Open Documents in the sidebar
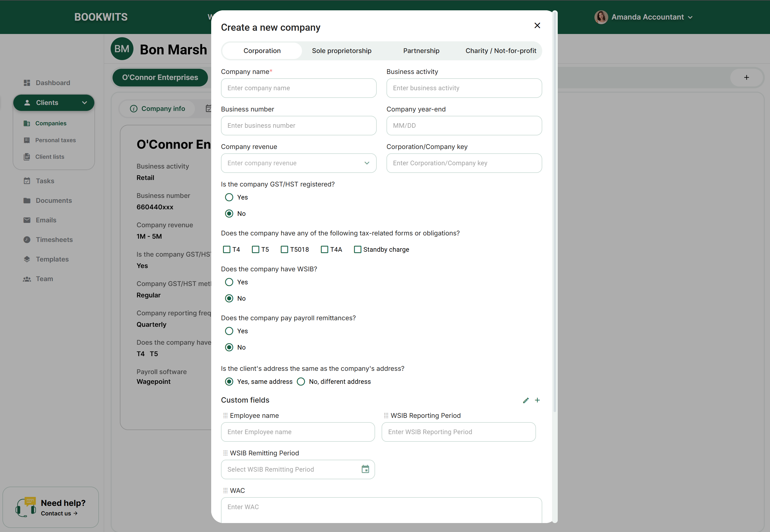This screenshot has width=770, height=532. coord(48,200)
